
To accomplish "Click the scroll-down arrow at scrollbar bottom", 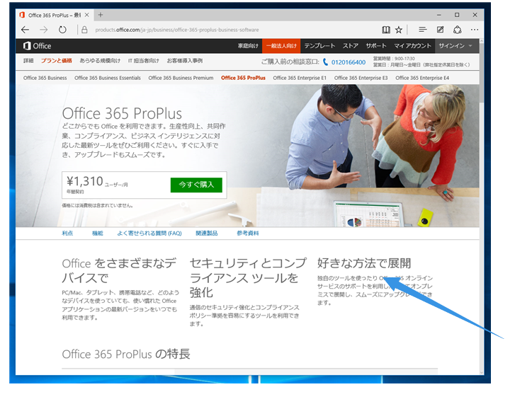I will click(x=482, y=372).
